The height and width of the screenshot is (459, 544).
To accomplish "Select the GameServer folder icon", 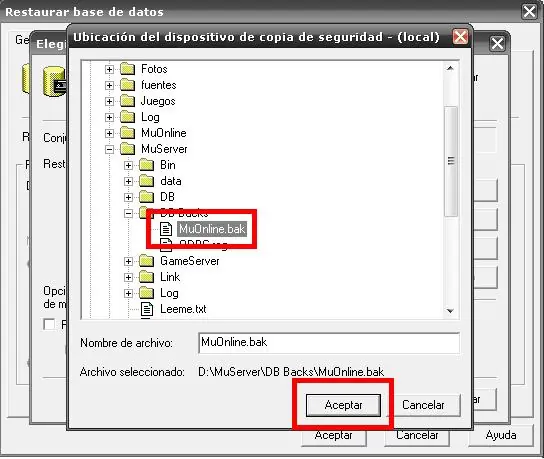I will pyautogui.click(x=146, y=261).
